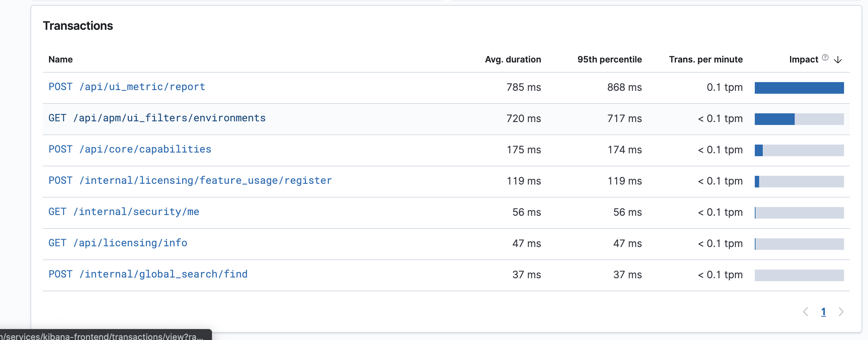
Task: Sort the table by 95th percentile
Action: tap(609, 59)
